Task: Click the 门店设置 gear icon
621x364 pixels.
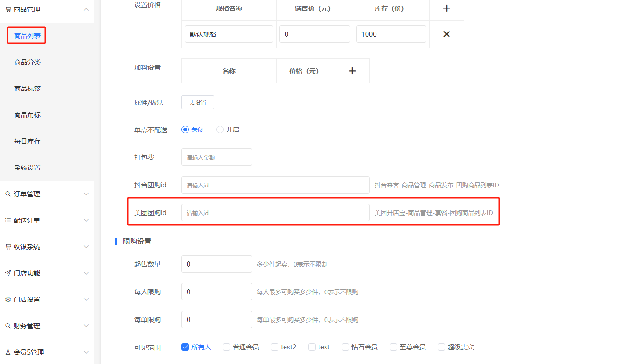Action: click(8, 299)
